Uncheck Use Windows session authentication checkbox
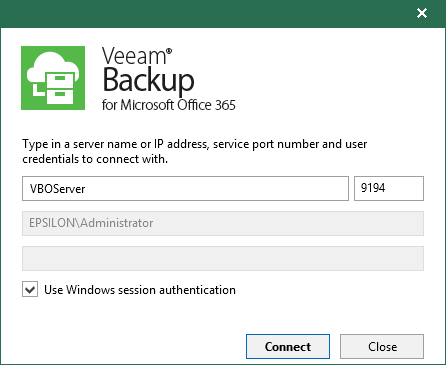The image size is (446, 365). (x=30, y=289)
